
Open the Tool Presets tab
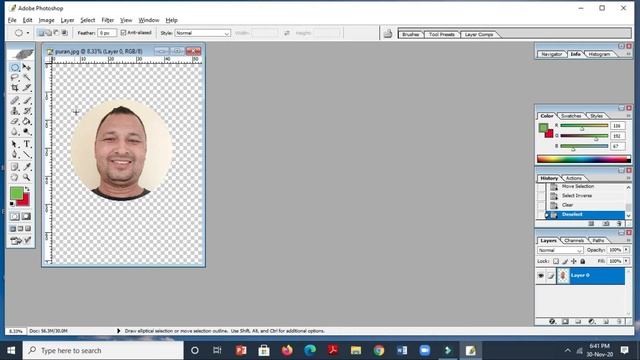click(442, 34)
